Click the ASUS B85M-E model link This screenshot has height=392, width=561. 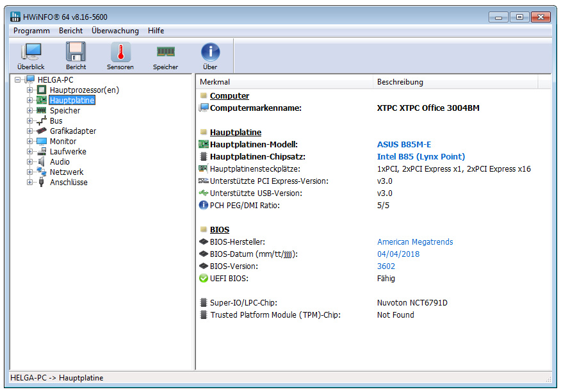408,145
